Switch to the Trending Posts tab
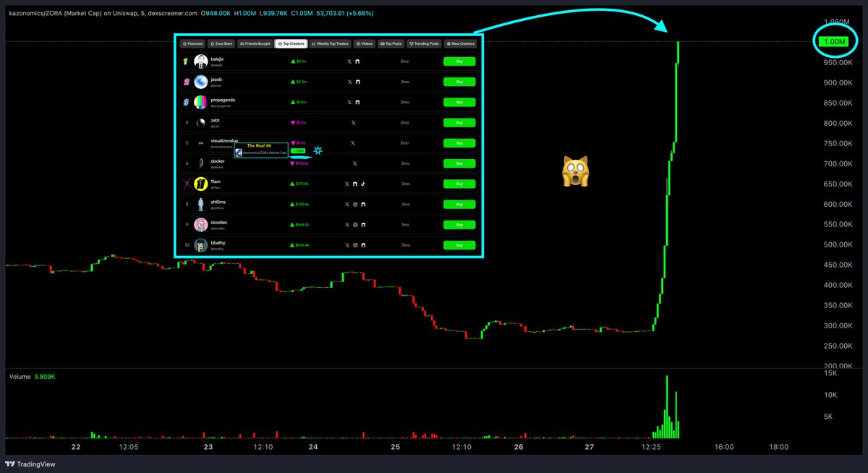 pyautogui.click(x=424, y=43)
